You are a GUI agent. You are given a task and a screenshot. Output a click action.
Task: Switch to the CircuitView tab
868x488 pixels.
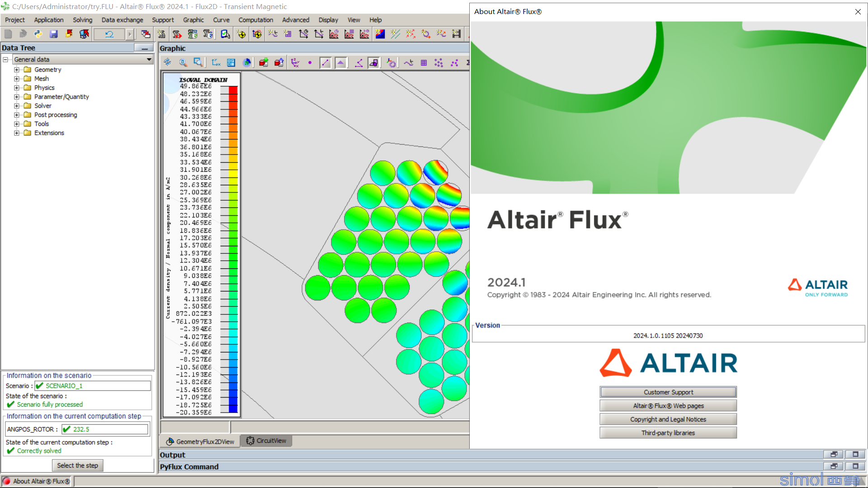point(266,441)
